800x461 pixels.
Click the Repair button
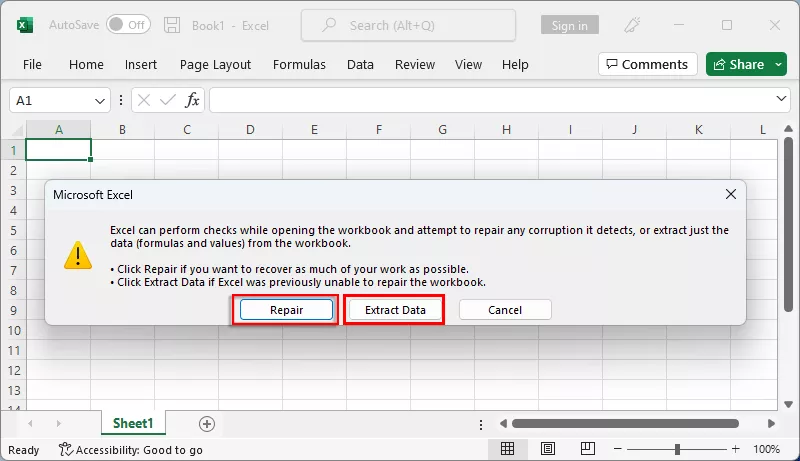(x=286, y=310)
